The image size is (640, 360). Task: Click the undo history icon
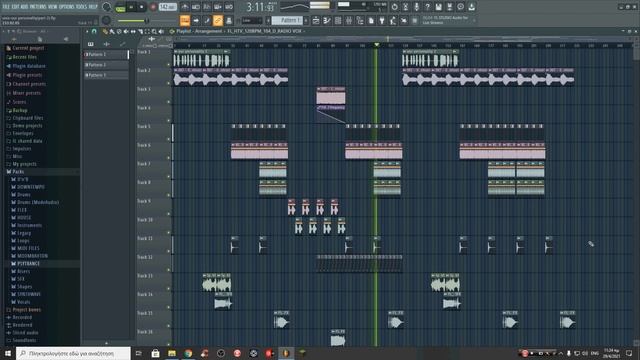(x=394, y=7)
